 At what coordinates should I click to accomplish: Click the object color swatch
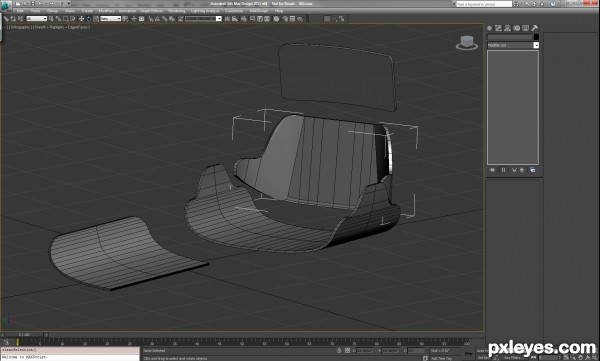pos(536,37)
